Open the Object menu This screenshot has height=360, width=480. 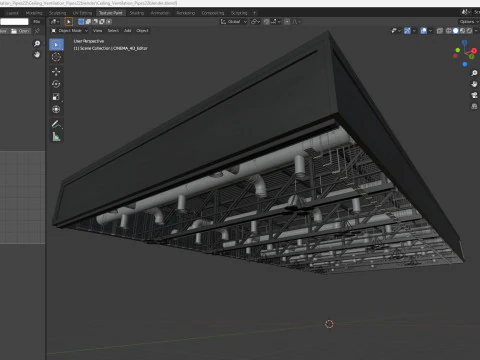tap(142, 31)
